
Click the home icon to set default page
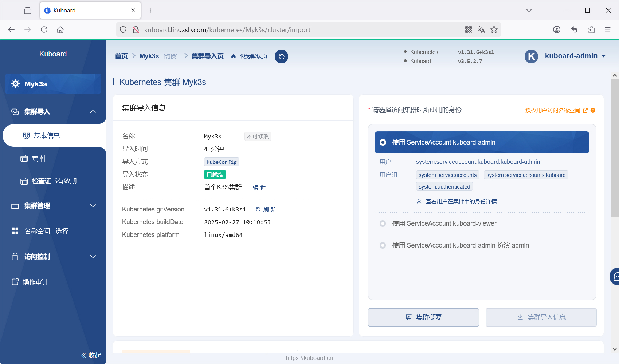[234, 56]
